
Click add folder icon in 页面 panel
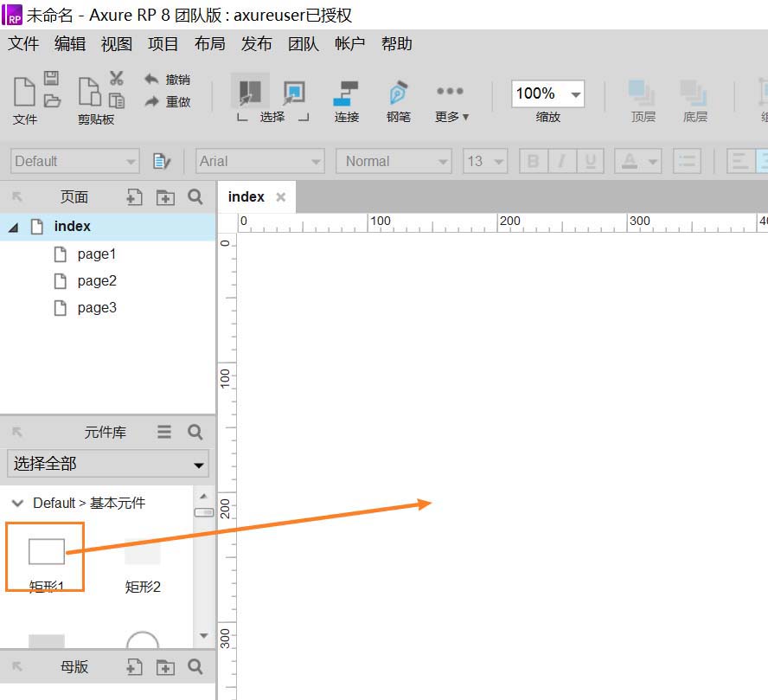(165, 197)
